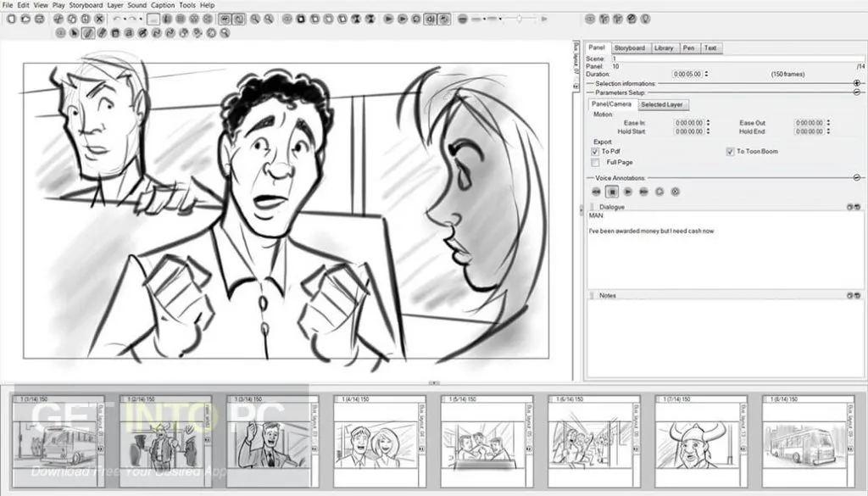This screenshot has height=496, width=868.
Task: Stop voice annotation playback
Action: [610, 192]
